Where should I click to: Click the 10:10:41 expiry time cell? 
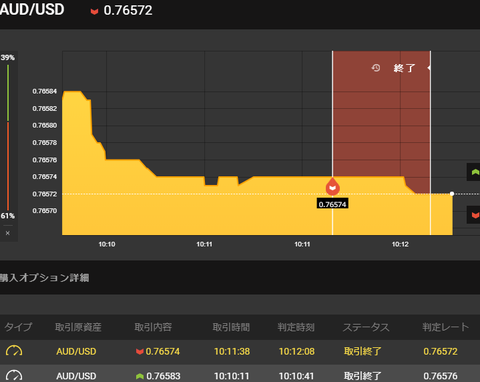coord(297,376)
